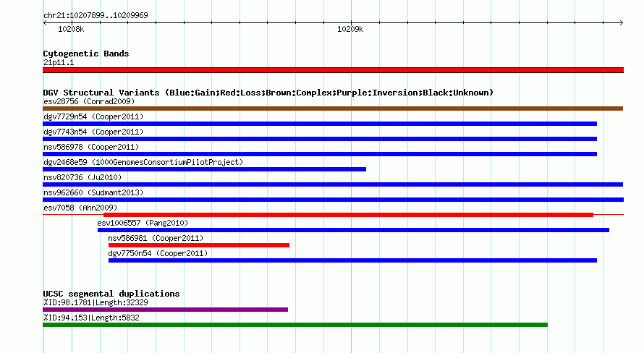Select the Cytogenetic Bands track title
This screenshot has width=644, height=353.
click(86, 54)
